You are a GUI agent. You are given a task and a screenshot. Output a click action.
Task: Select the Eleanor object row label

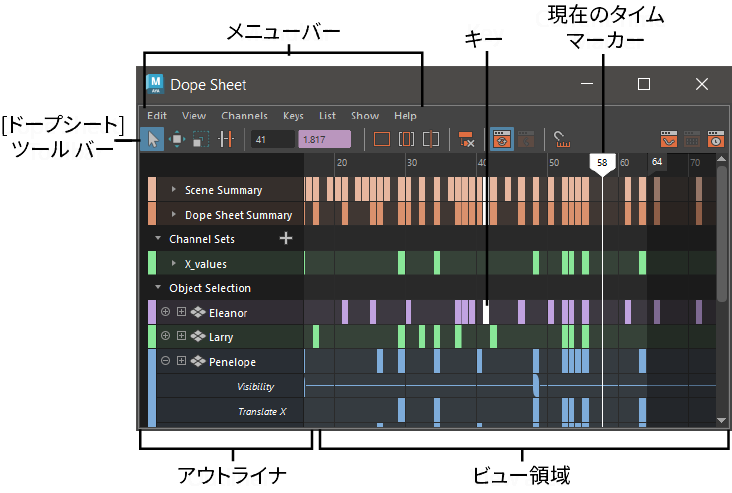[x=228, y=313]
